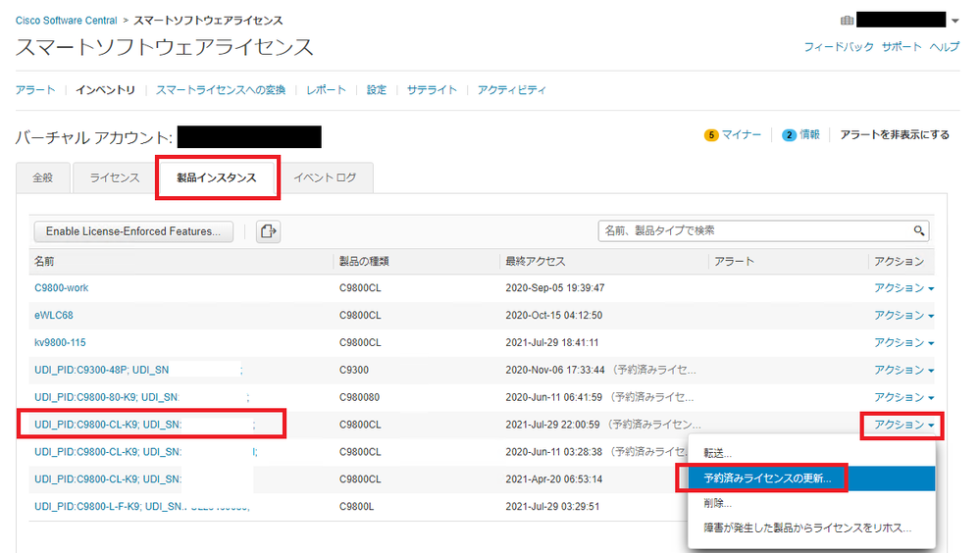The height and width of the screenshot is (553, 980).
Task: Open アクション dropdown on 2021-Jul-29 22:00:59 row
Action: tap(903, 425)
